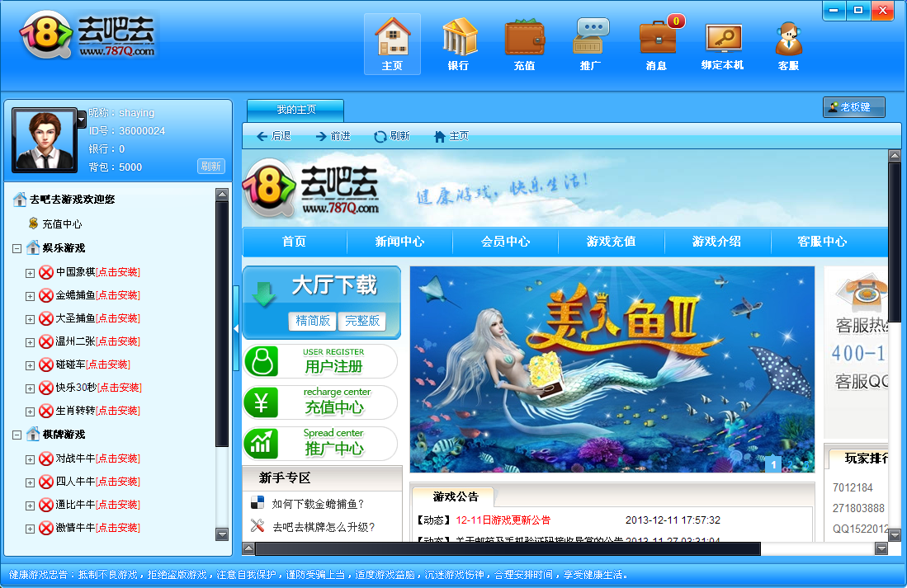Click the 老板键 boss key button
Screen dimensions: 907x588
854,107
